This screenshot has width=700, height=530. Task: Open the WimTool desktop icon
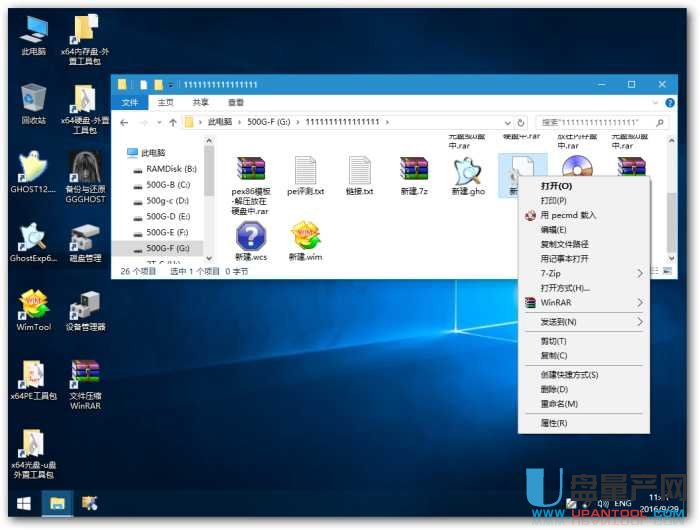(x=33, y=304)
